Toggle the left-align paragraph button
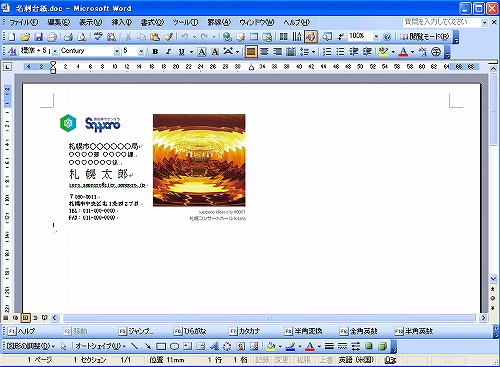Image resolution: width=500 pixels, height=367 pixels. (x=251, y=52)
